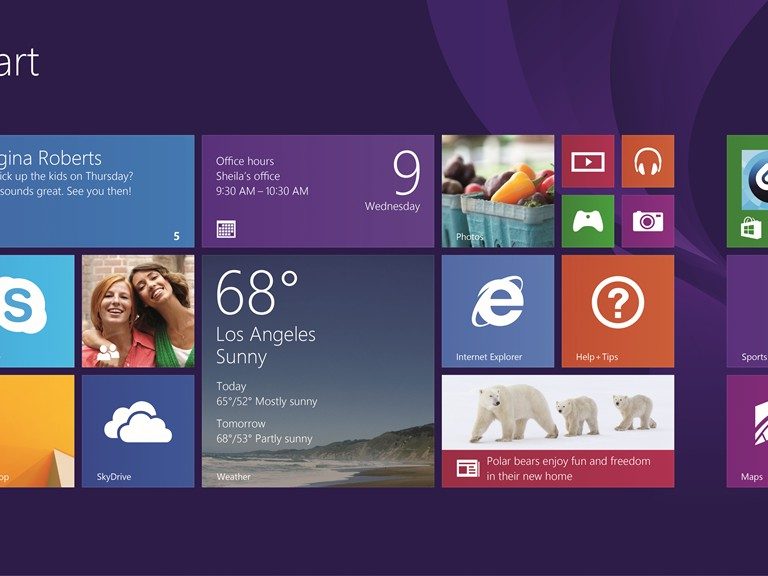Open the Store tile with Shazam logo
768x576 pixels.
click(x=747, y=191)
